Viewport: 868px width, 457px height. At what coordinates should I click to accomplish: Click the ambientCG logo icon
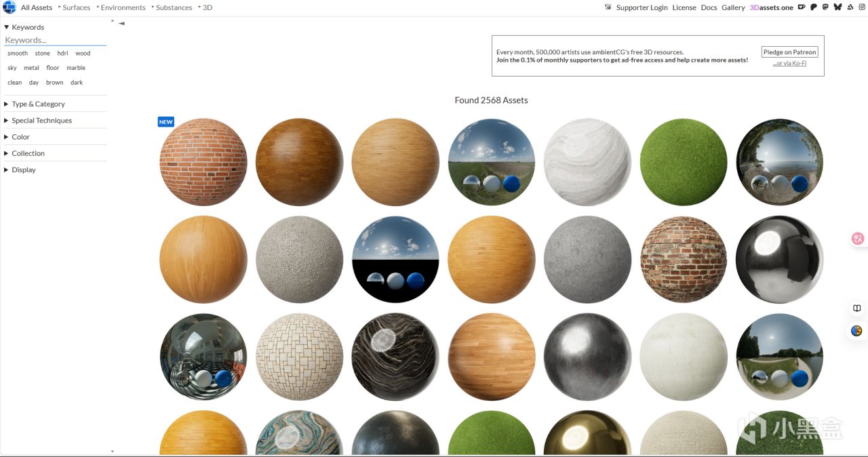coord(9,7)
